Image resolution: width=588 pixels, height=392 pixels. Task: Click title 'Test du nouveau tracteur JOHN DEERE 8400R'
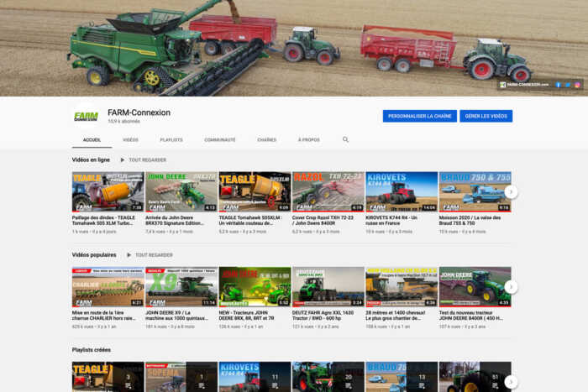471,315
